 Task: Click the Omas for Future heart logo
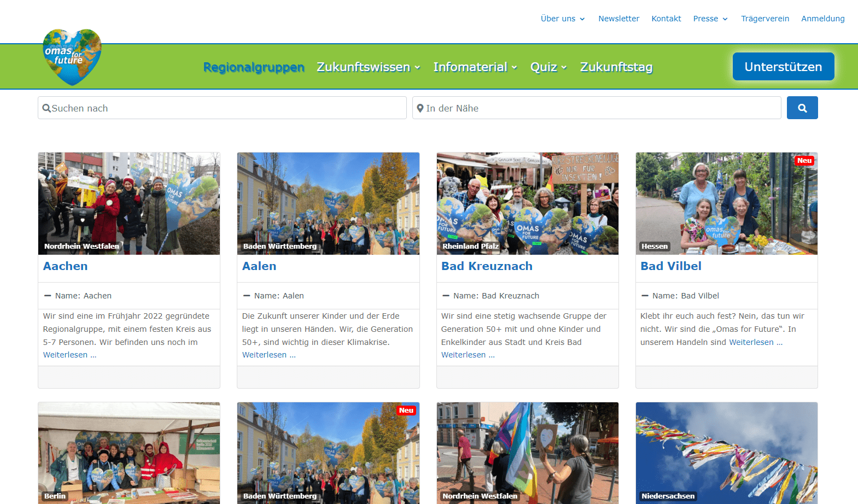coord(72,57)
